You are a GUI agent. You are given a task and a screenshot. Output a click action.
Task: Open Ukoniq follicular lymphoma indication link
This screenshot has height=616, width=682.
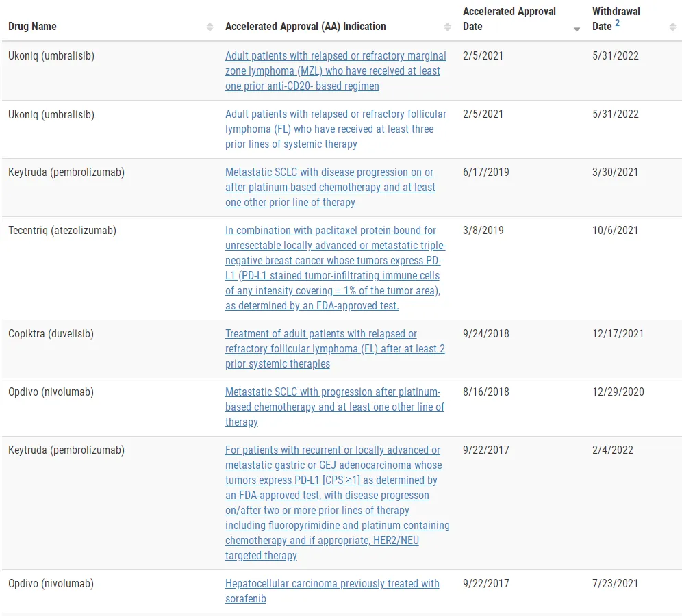(x=336, y=129)
